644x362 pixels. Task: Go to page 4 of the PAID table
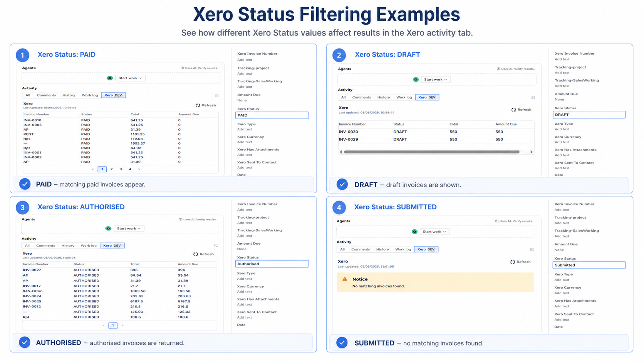(x=130, y=169)
